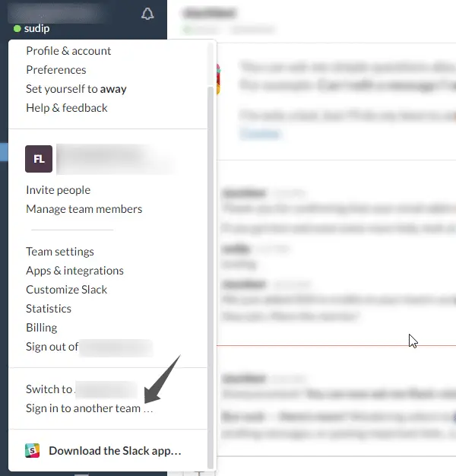Click the notifications bell icon
Viewport: 456px width, 476px height.
[147, 14]
